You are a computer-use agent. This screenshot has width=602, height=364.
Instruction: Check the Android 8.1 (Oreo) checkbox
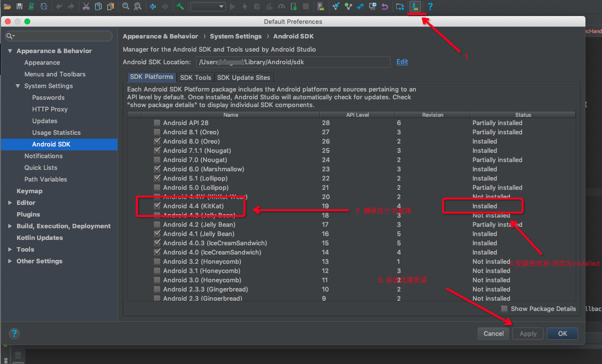coord(157,132)
